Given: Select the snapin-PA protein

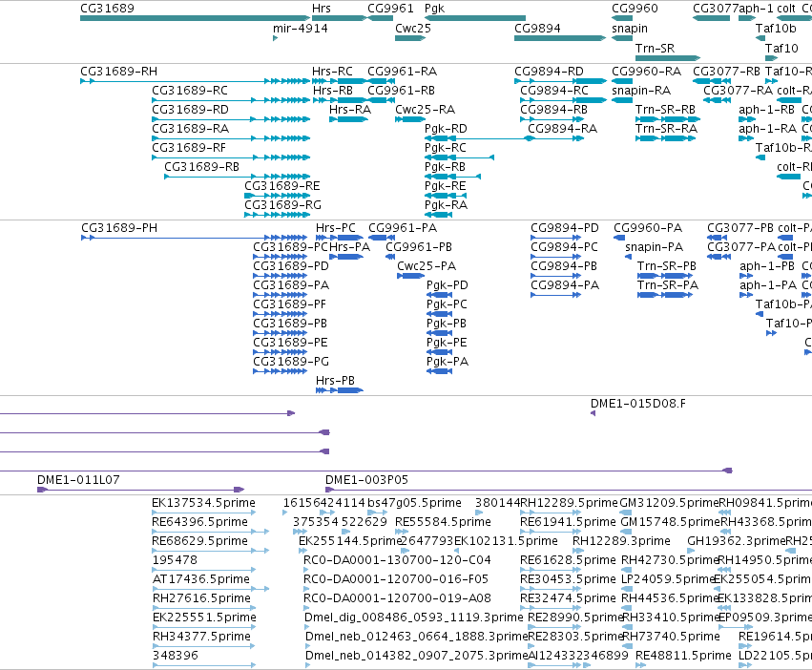Looking at the screenshot, I should (x=628, y=257).
